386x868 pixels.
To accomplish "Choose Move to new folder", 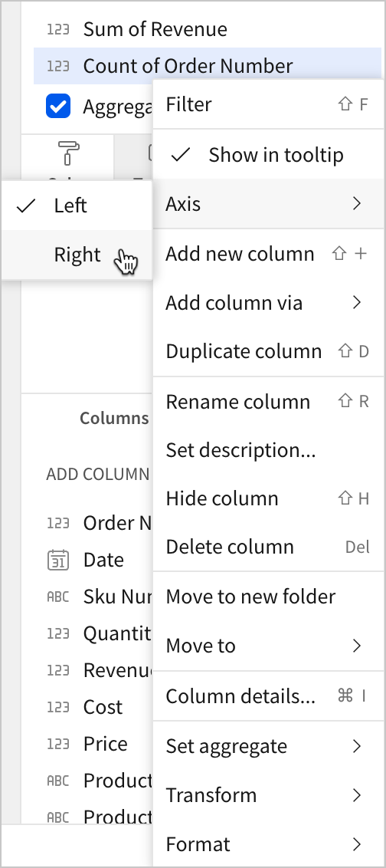I will [268, 597].
